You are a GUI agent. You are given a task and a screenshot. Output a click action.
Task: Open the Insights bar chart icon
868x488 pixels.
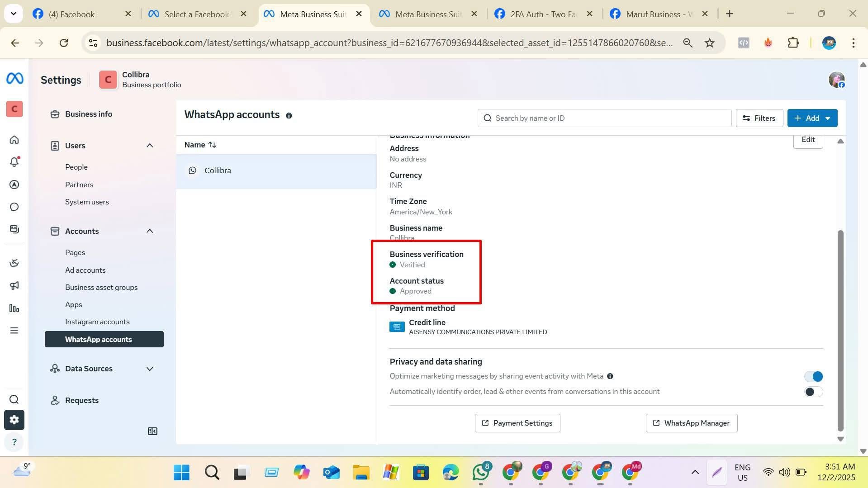click(14, 308)
